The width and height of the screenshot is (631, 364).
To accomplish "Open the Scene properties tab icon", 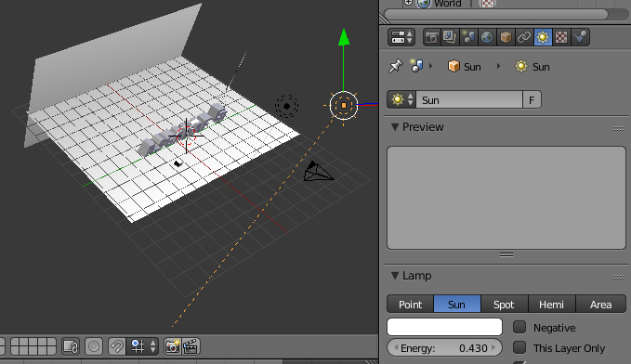I will 468,37.
